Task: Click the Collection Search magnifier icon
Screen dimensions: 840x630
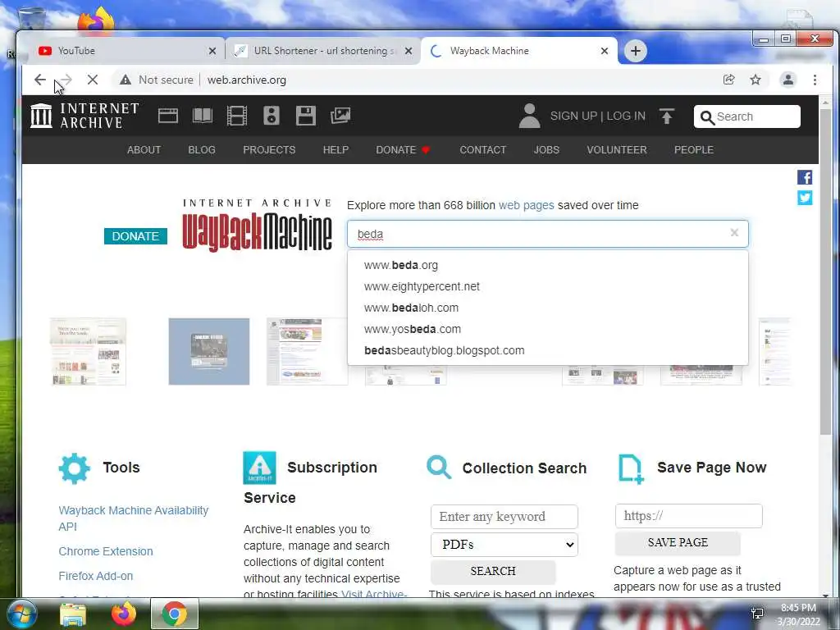Action: coord(439,468)
